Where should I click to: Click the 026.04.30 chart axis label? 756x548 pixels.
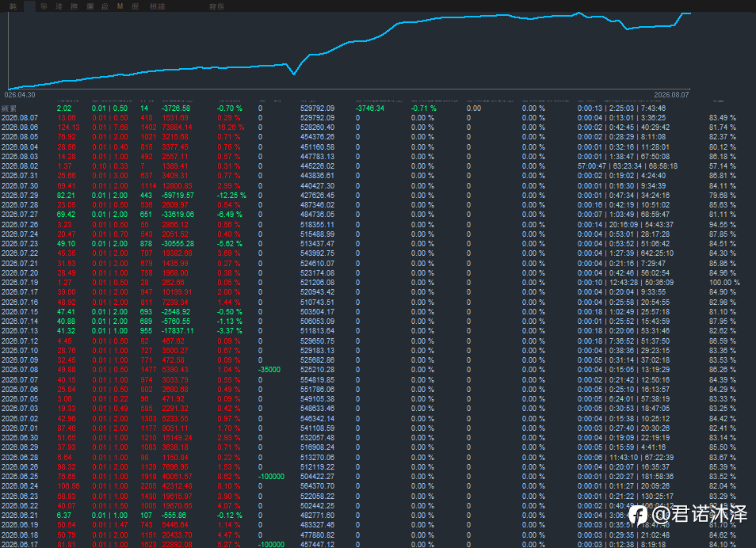20,95
